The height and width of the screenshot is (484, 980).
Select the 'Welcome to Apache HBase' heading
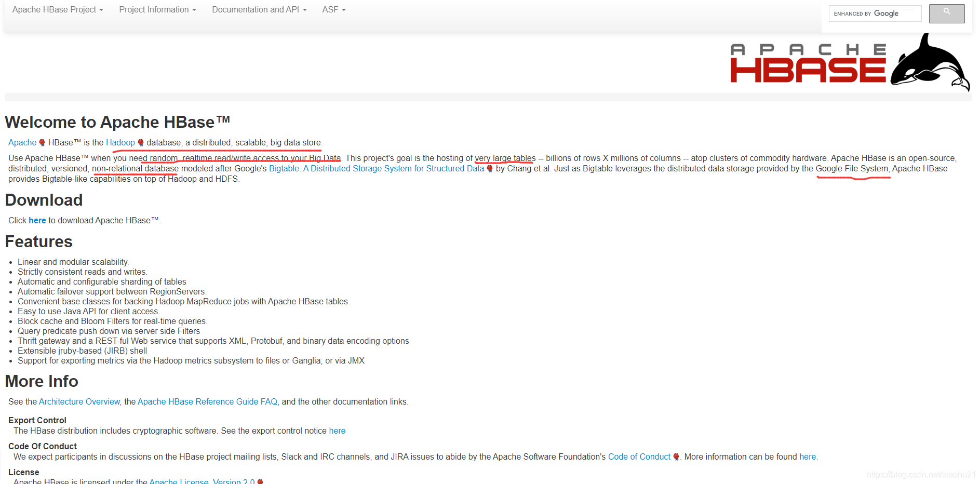click(117, 122)
